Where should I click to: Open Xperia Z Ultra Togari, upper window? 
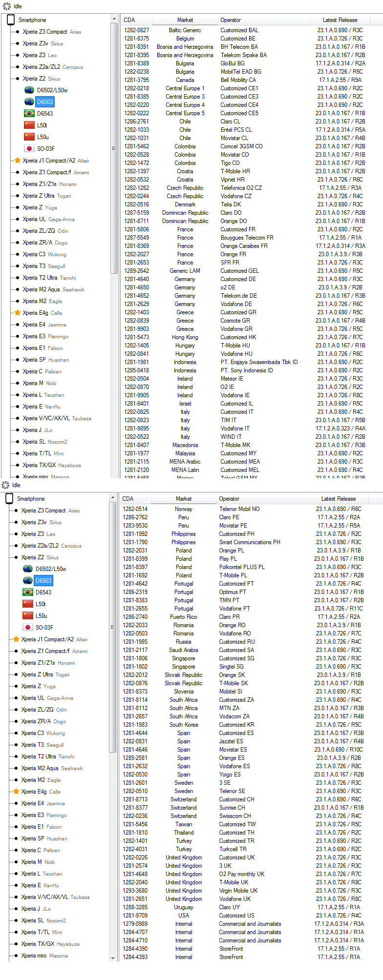coord(46,196)
